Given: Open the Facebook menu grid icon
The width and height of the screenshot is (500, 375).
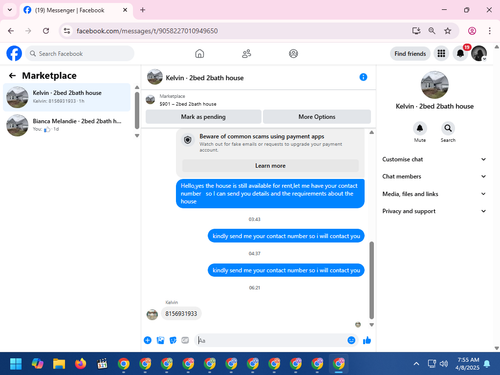Looking at the screenshot, I should [441, 53].
